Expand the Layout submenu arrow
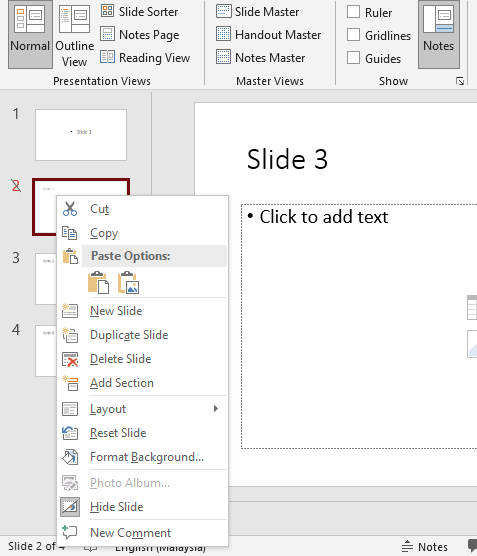Screen dimensions: 477x556 click(216, 409)
